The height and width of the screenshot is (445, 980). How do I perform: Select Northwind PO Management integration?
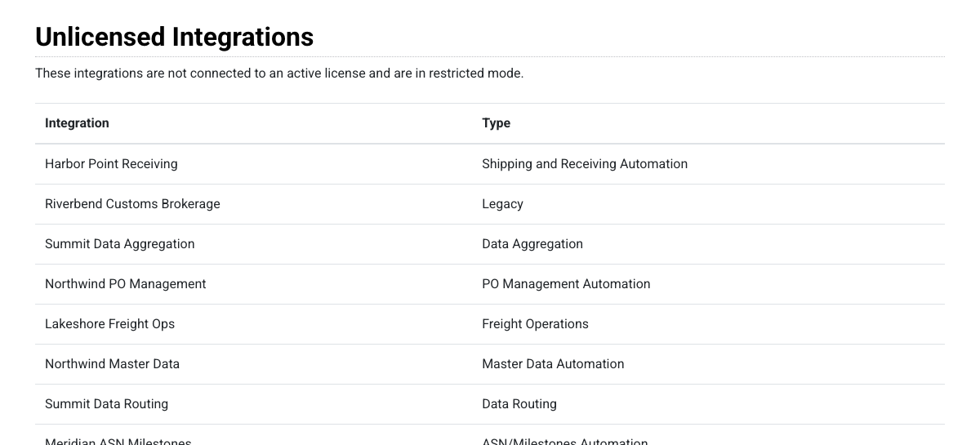[x=126, y=284]
